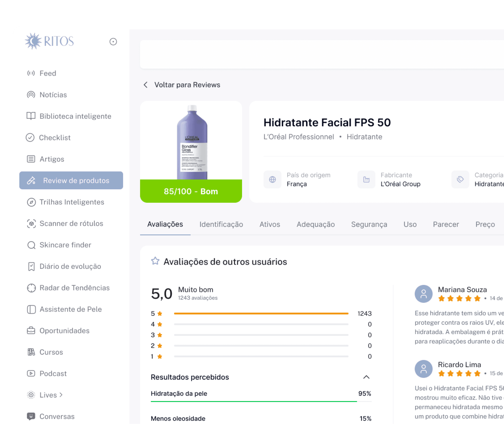The height and width of the screenshot is (424, 504).
Task: Open the Preço tab
Action: coord(485,224)
